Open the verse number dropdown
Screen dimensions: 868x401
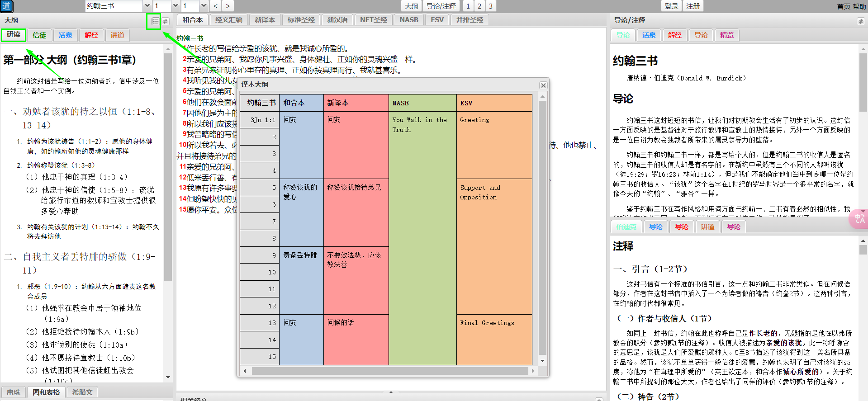tap(204, 6)
